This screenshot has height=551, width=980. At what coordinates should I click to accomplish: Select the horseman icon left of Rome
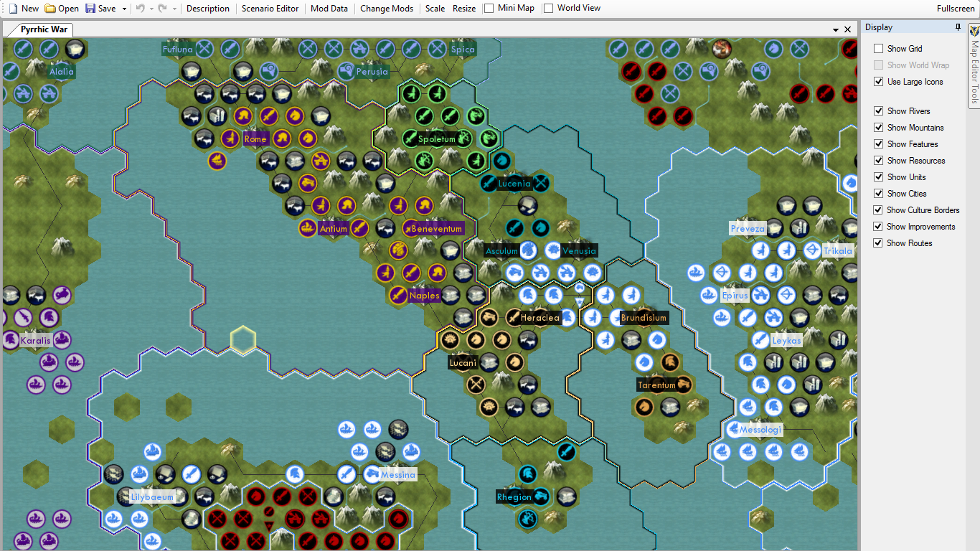coord(230,138)
